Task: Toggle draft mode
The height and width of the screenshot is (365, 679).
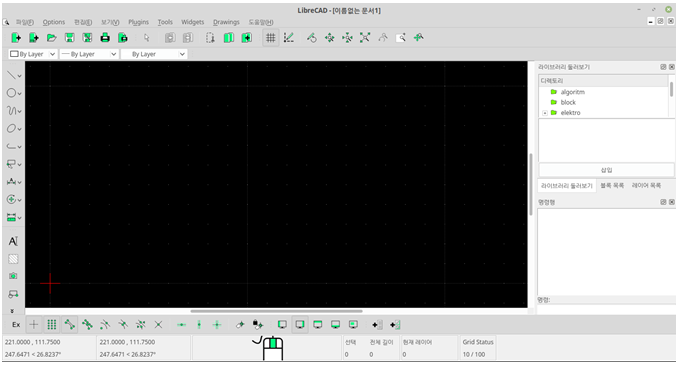Action: [x=288, y=38]
